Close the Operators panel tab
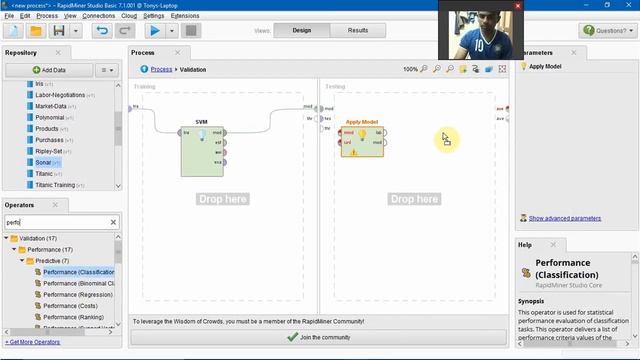The image size is (640, 360). pyautogui.click(x=55, y=205)
